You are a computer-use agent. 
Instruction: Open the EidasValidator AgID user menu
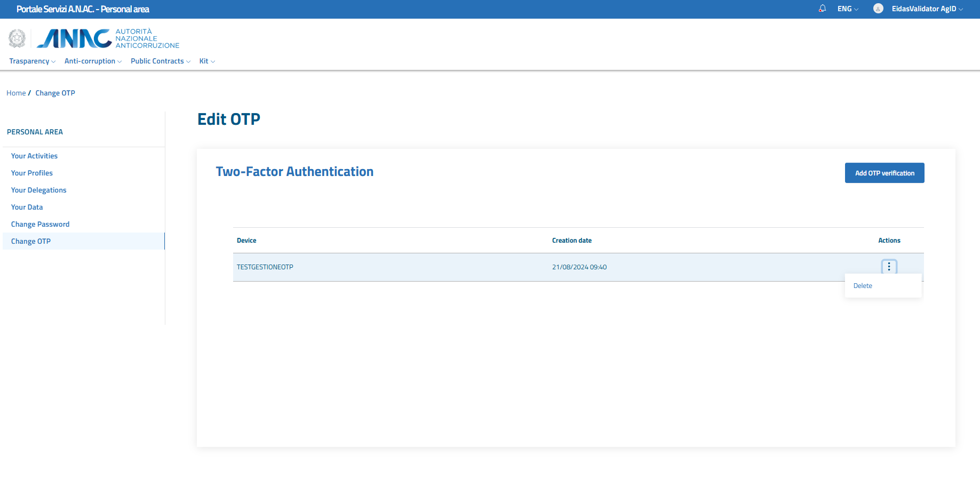(927, 9)
